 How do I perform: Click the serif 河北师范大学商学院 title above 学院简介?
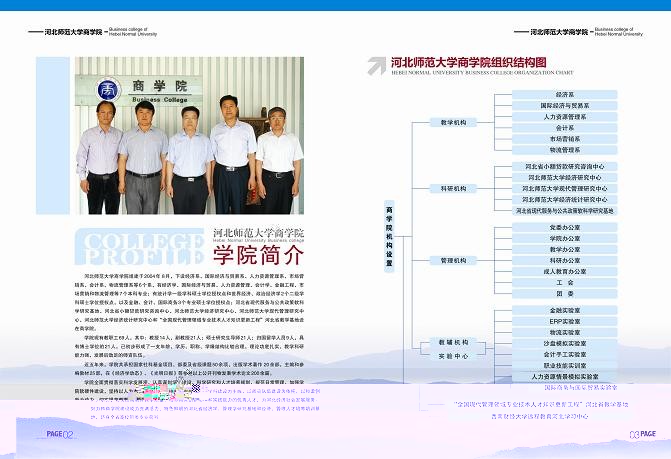(x=258, y=233)
